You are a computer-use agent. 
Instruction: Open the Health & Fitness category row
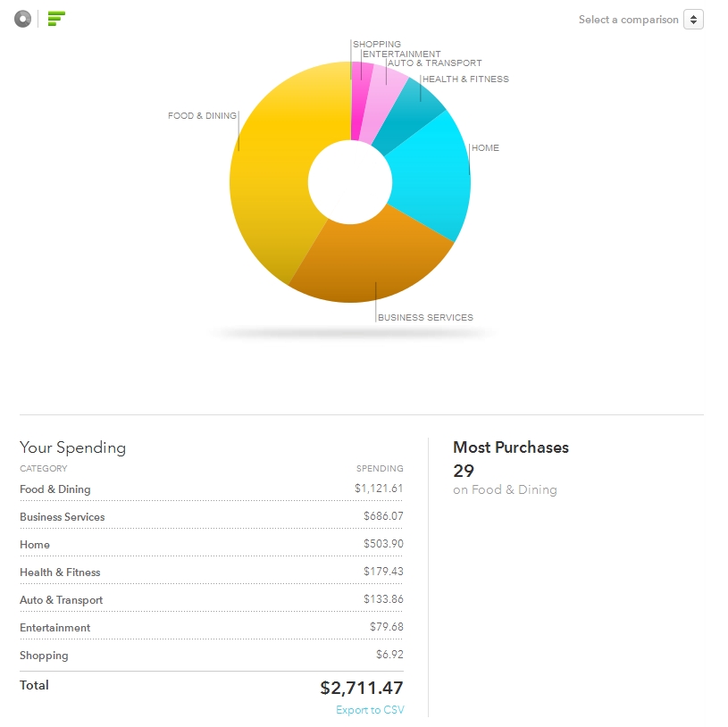211,572
